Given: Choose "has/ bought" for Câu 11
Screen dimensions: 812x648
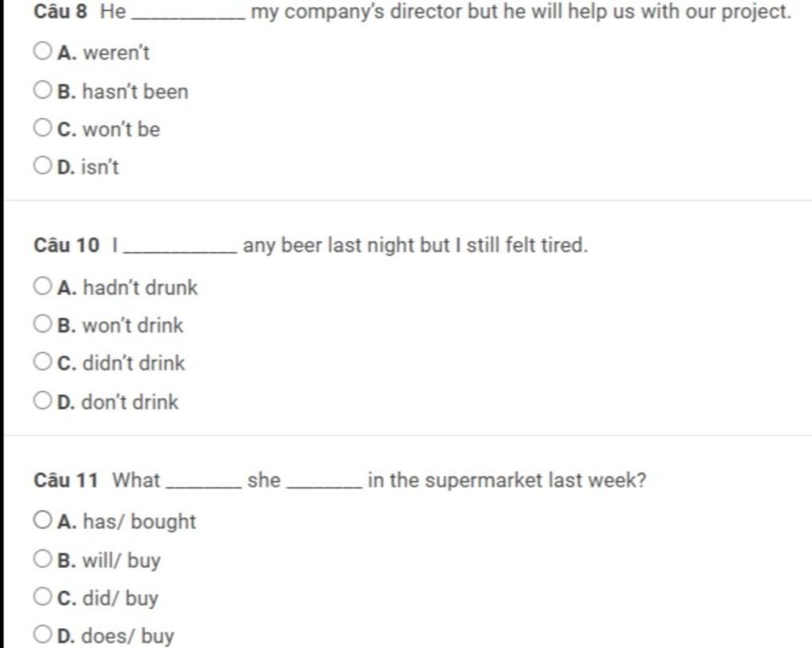Looking at the screenshot, I should tap(43, 521).
